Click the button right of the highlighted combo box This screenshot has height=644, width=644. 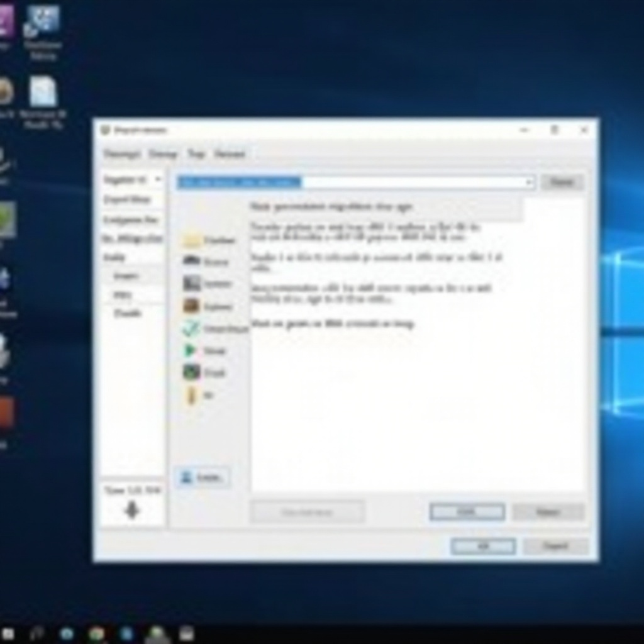click(562, 182)
